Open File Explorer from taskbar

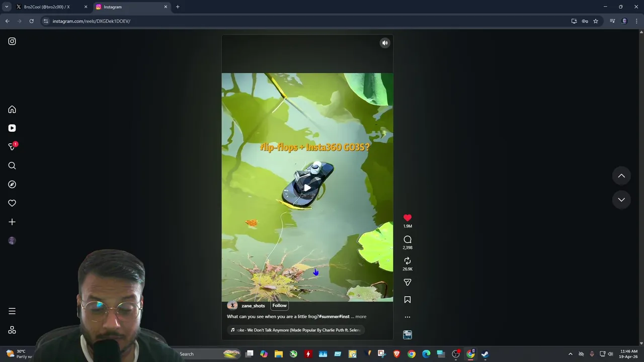[278, 354]
